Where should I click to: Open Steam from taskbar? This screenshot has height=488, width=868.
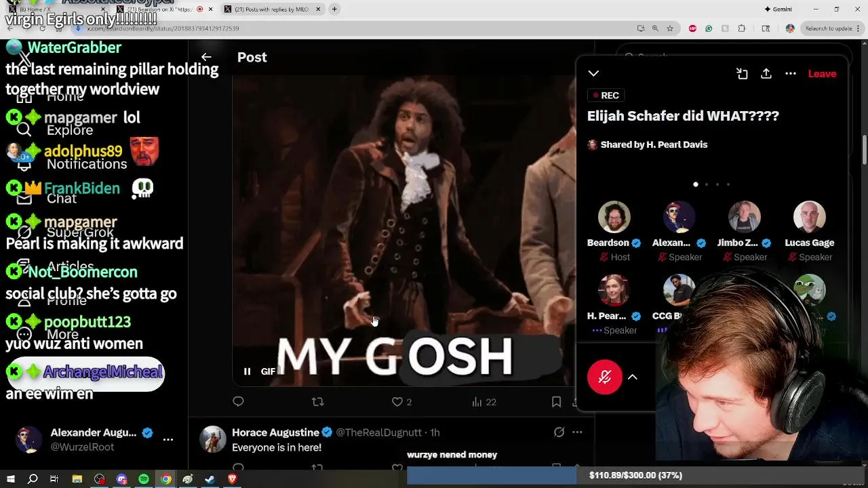[210, 479]
